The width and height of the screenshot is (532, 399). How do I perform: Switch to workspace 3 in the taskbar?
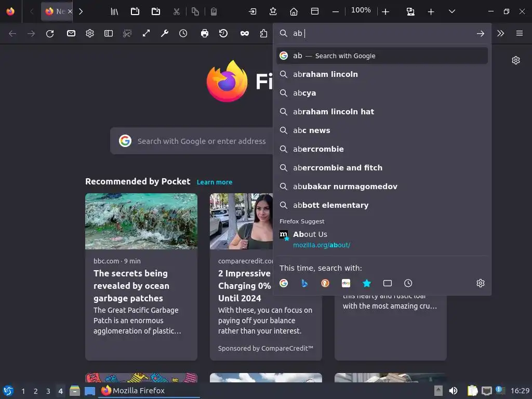48,391
